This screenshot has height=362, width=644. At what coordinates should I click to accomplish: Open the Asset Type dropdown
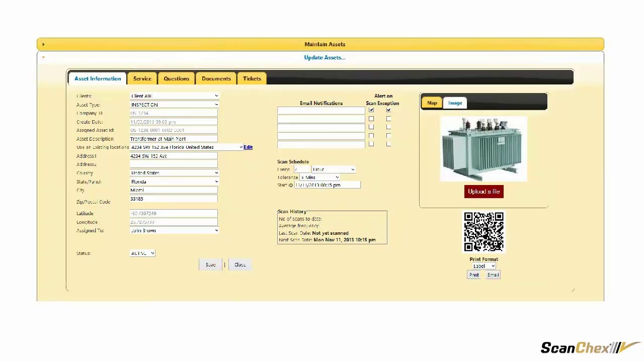click(174, 105)
